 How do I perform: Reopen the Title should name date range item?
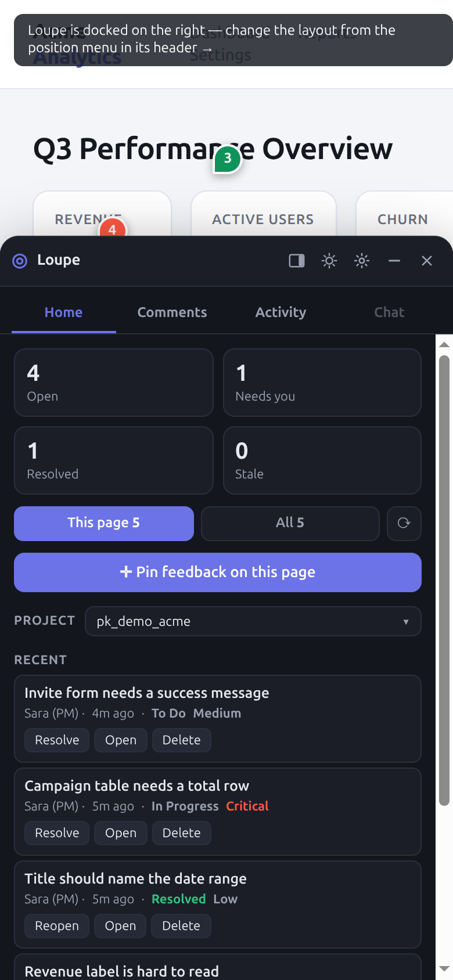[57, 926]
